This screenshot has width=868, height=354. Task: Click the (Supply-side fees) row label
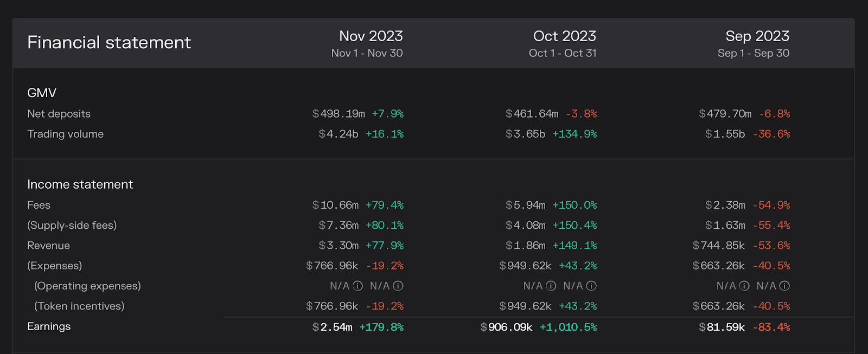[x=72, y=225]
